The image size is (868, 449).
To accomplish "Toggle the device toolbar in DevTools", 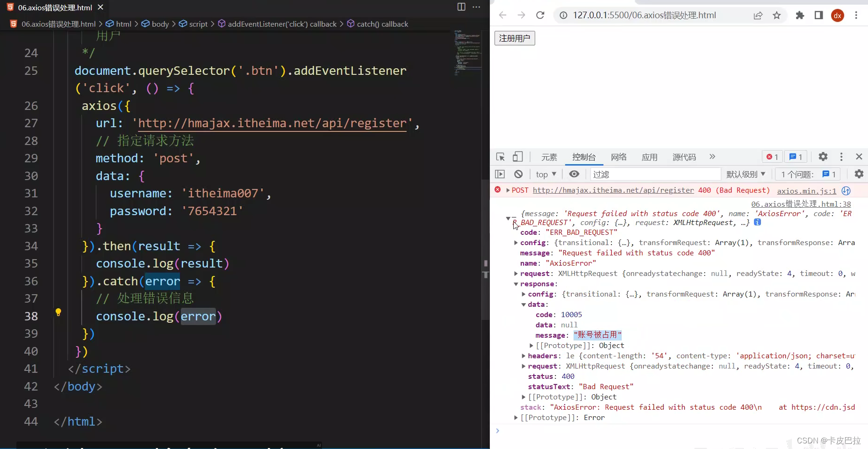I will (517, 157).
